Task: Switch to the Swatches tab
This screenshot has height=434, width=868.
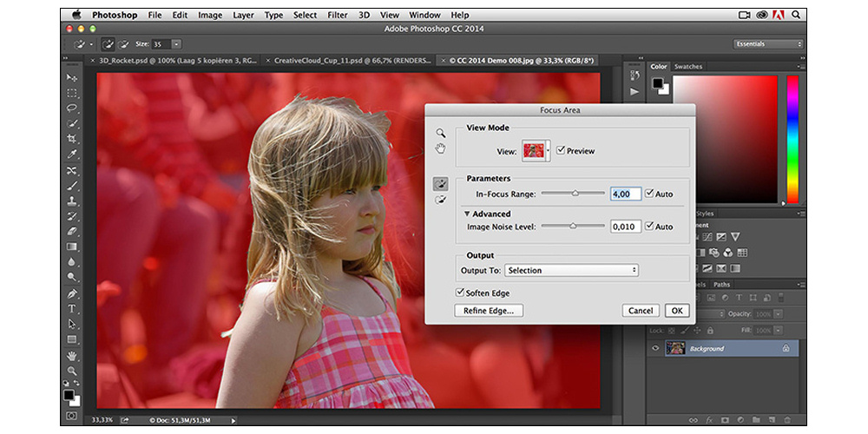Action: [x=688, y=67]
